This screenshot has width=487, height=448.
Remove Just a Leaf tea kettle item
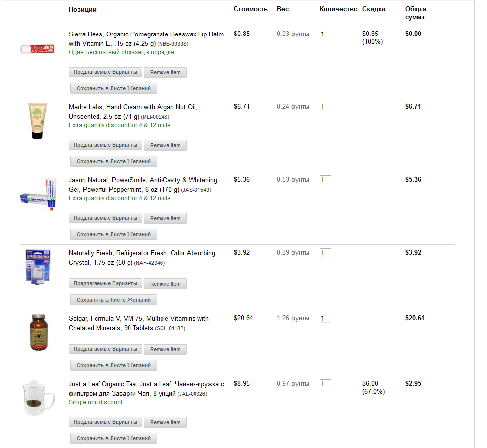(165, 422)
